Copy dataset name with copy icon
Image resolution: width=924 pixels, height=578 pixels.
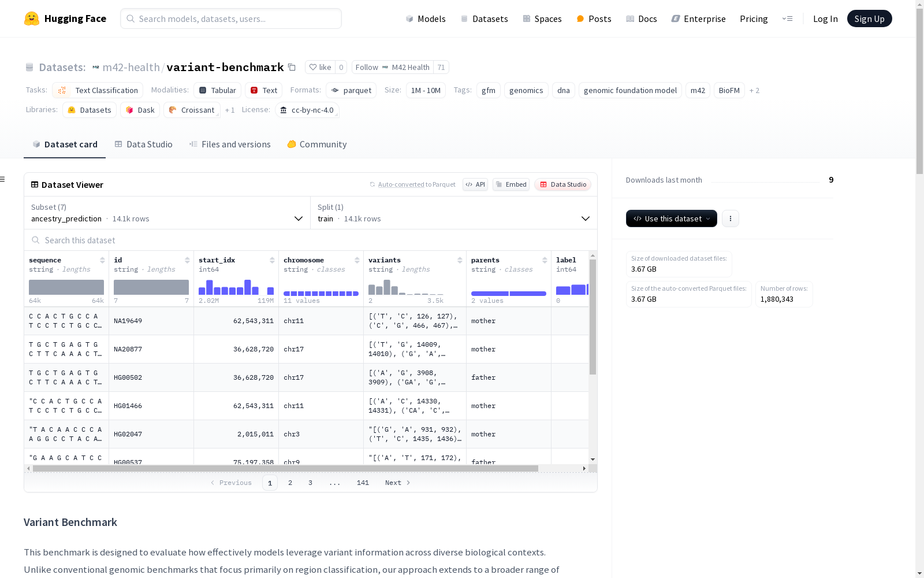click(x=292, y=67)
